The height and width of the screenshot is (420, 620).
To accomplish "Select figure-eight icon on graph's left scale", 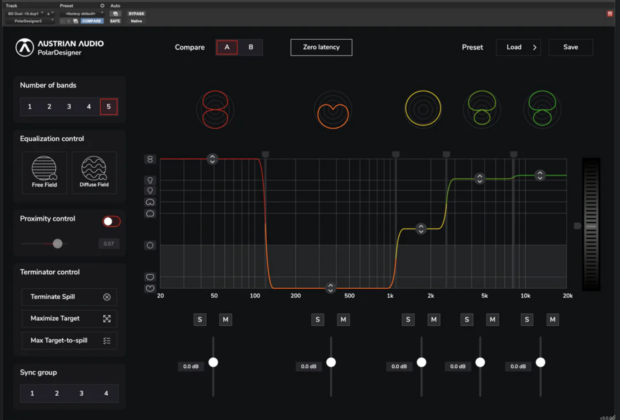I will 150,159.
